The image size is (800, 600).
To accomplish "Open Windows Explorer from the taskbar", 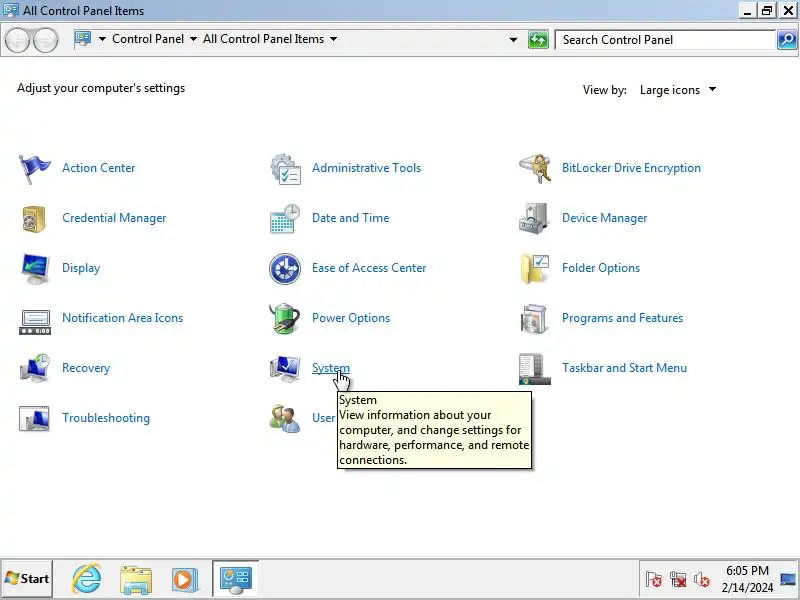I will pyautogui.click(x=136, y=580).
